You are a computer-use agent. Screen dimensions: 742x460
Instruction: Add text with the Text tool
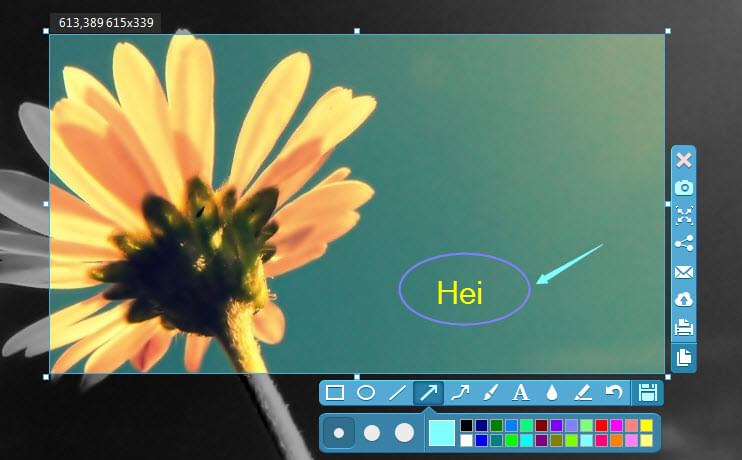coord(520,393)
